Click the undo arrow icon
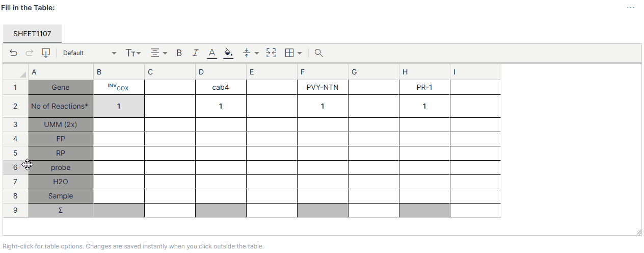The image size is (644, 253). pyautogui.click(x=14, y=53)
